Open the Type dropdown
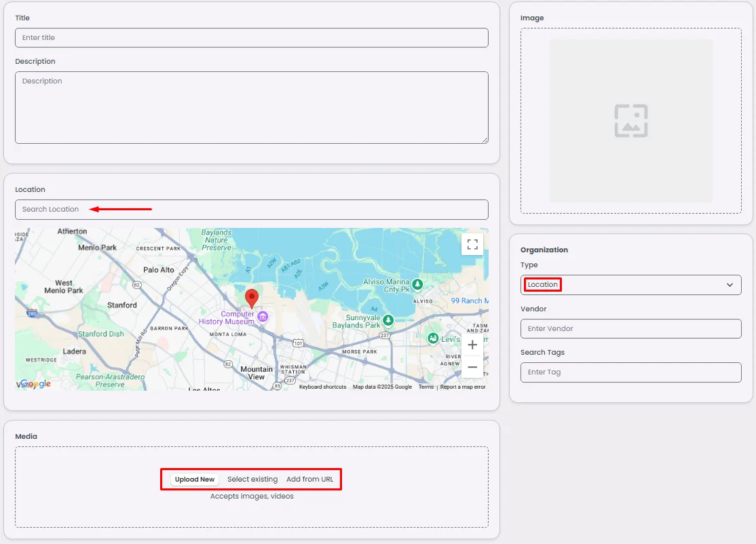 (630, 285)
